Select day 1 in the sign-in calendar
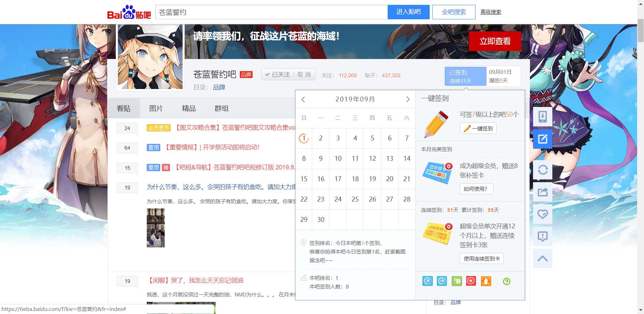 (304, 138)
